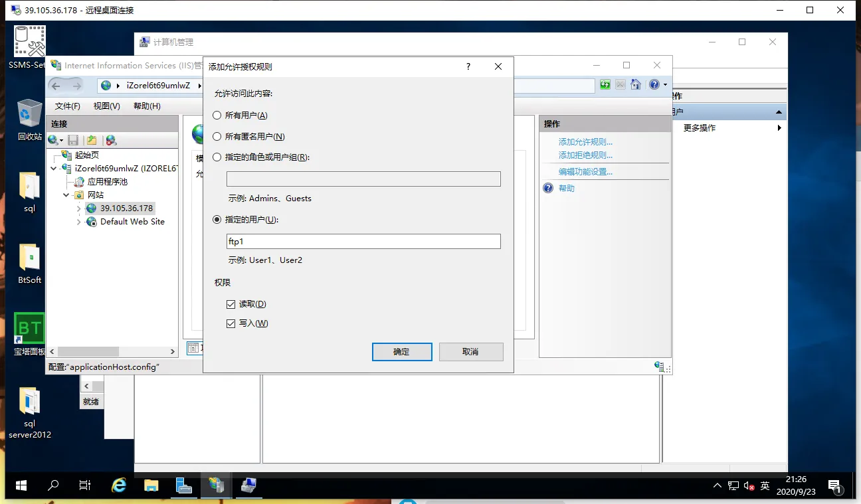Click the user name field containing ftp1
861x504 pixels.
point(363,242)
